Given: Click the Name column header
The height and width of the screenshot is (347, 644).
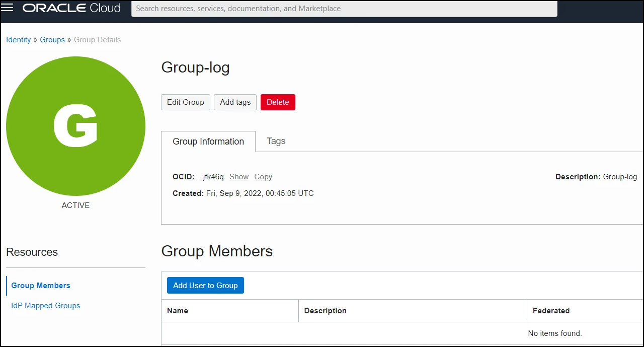Looking at the screenshot, I should tap(178, 311).
